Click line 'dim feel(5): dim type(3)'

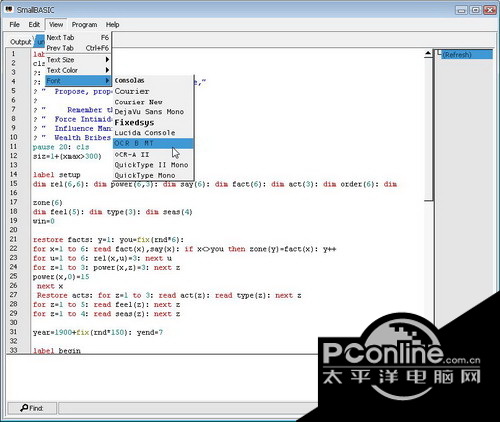[113, 212]
